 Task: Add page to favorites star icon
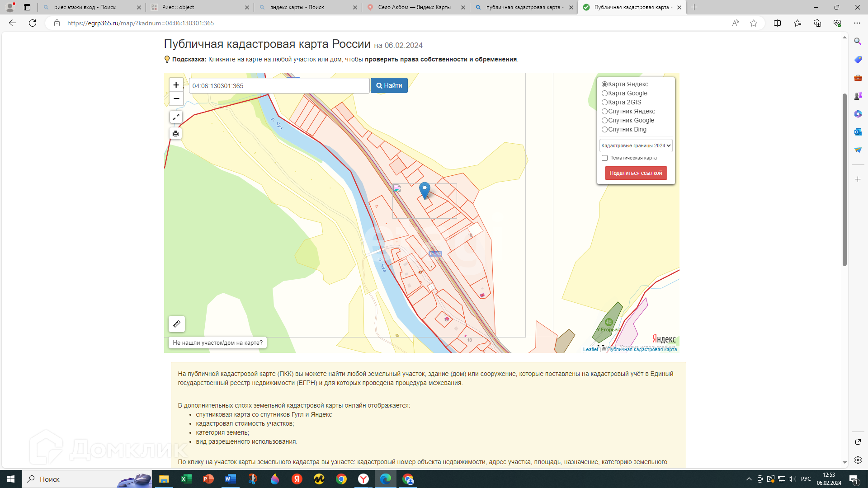[x=754, y=23]
